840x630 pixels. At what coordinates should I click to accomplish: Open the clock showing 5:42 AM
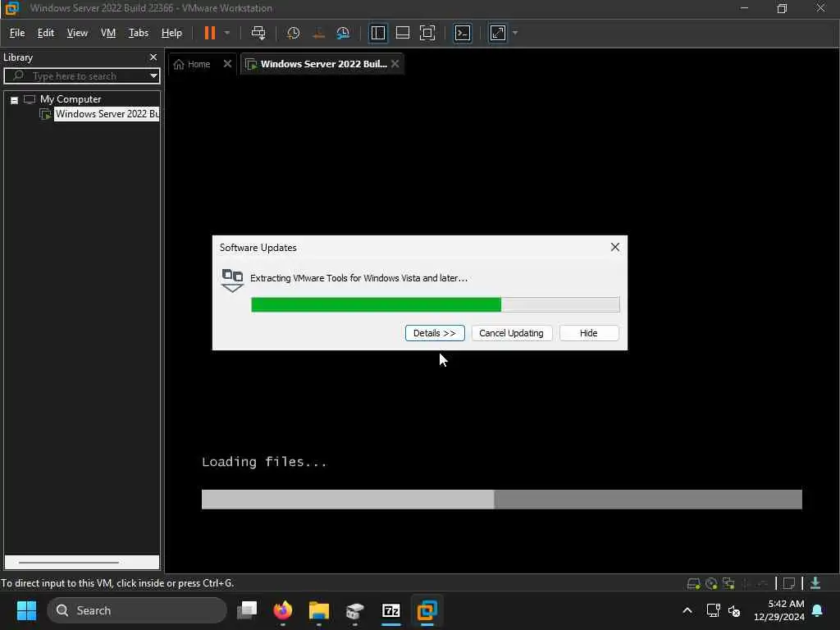click(x=779, y=610)
